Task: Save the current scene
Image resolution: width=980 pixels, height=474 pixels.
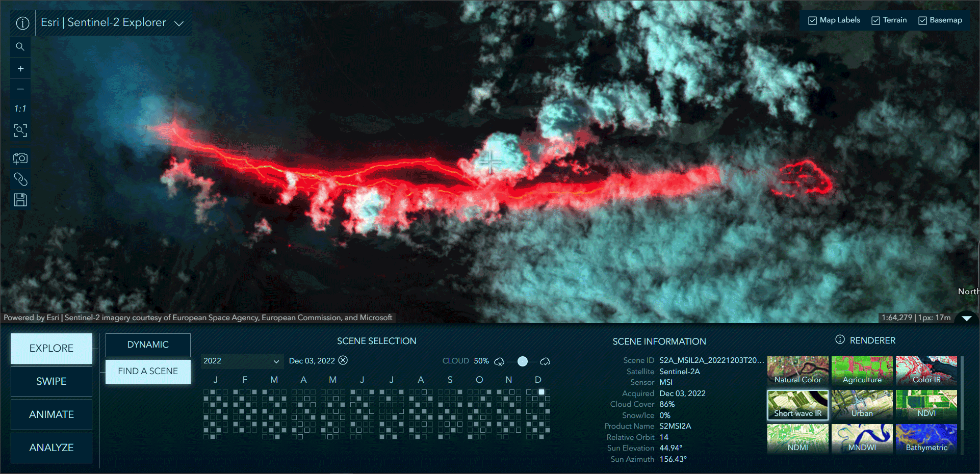Action: pos(20,200)
